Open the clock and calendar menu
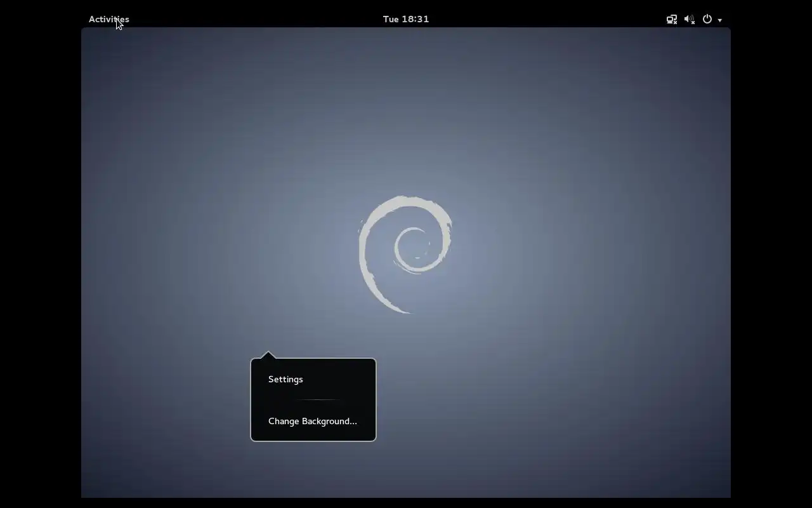Image resolution: width=812 pixels, height=508 pixels. point(406,19)
